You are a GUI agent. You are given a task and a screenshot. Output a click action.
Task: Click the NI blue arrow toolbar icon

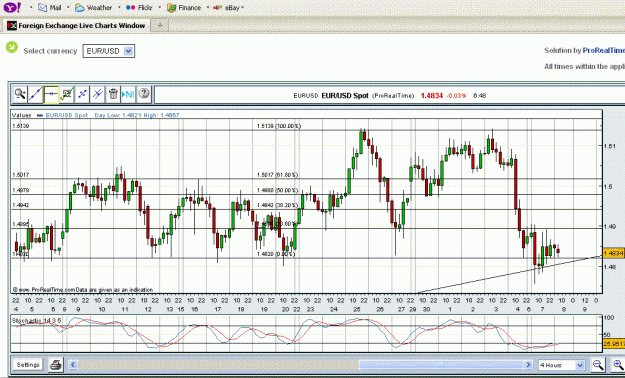coord(128,94)
